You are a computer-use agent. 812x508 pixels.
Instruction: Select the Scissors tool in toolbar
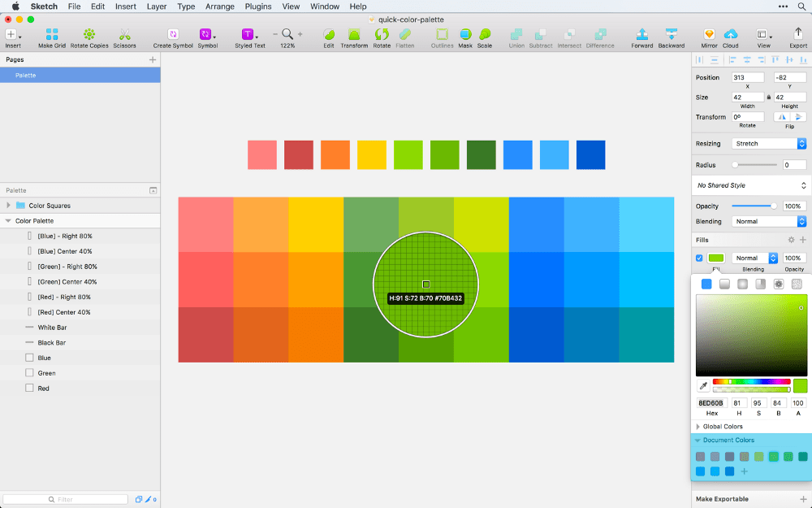124,34
